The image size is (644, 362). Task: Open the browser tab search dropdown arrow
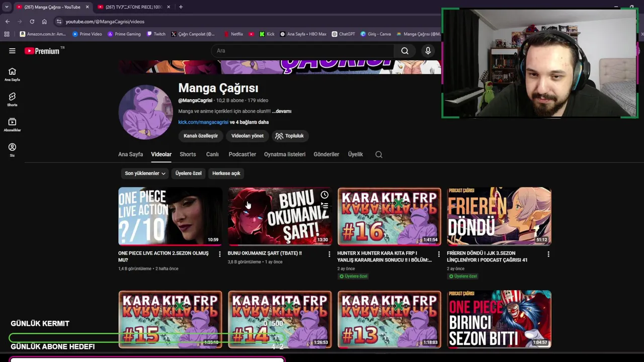7,7
